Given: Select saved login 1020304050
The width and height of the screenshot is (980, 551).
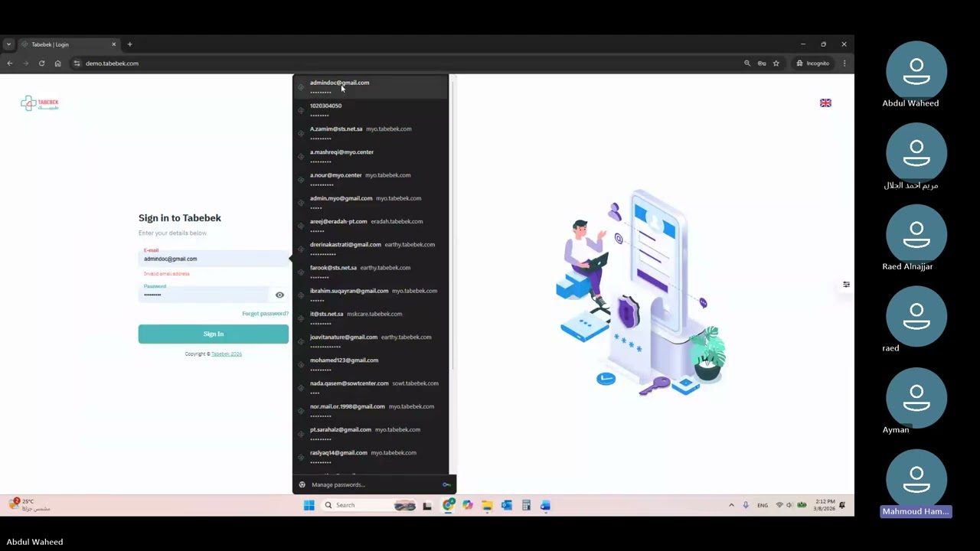Looking at the screenshot, I should [371, 109].
